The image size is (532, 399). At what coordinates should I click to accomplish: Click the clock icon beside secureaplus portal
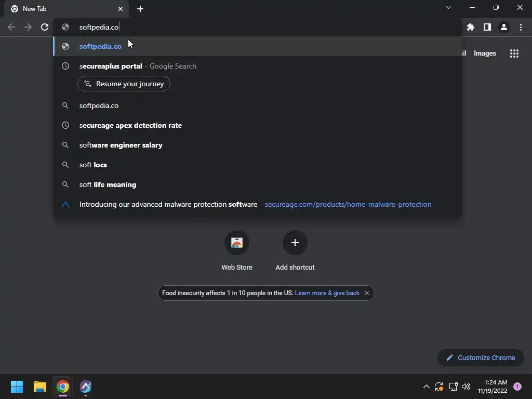(x=65, y=66)
